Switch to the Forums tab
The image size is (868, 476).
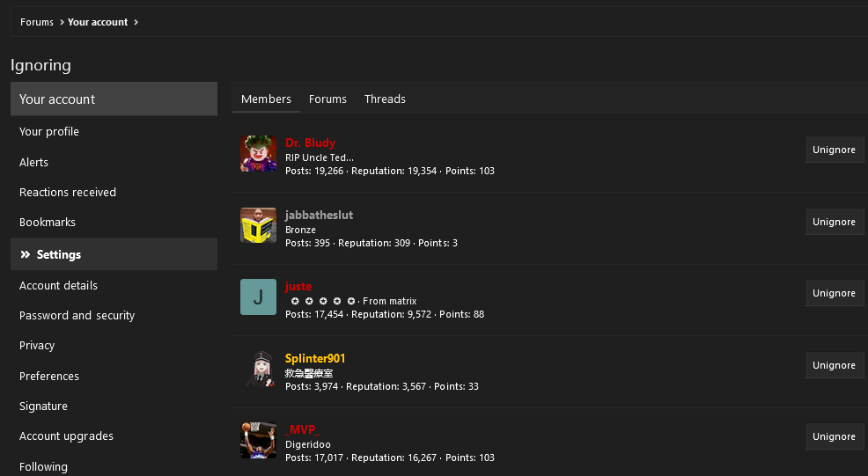327,99
